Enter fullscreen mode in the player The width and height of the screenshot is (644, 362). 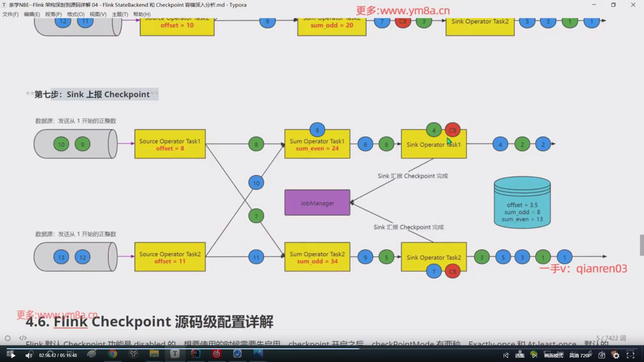631,355
